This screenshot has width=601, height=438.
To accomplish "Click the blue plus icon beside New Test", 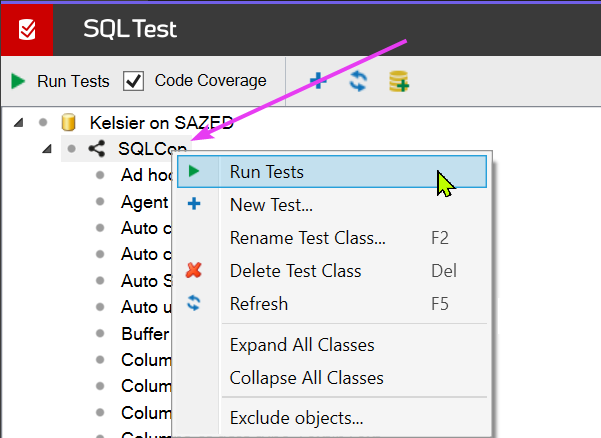I will click(x=194, y=203).
